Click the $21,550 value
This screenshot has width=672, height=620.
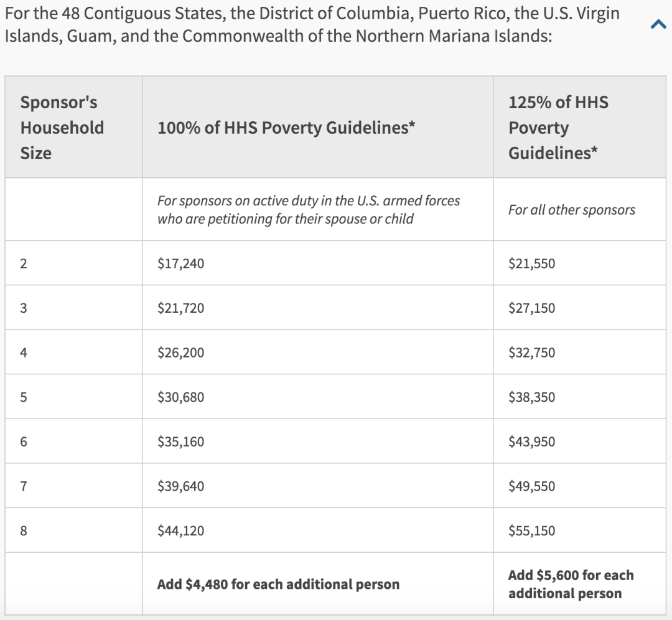point(531,264)
